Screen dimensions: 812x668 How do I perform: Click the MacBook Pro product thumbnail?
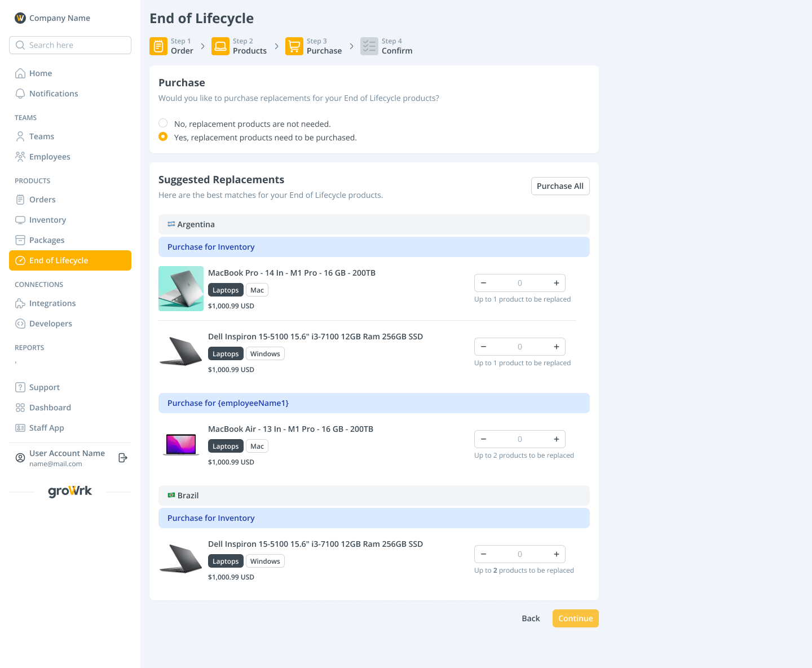[181, 289]
